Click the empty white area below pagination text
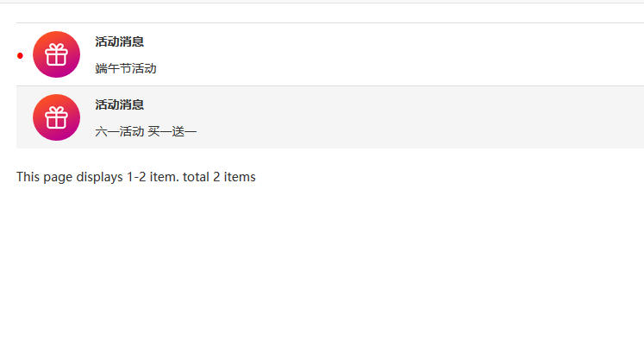 [x=322, y=263]
